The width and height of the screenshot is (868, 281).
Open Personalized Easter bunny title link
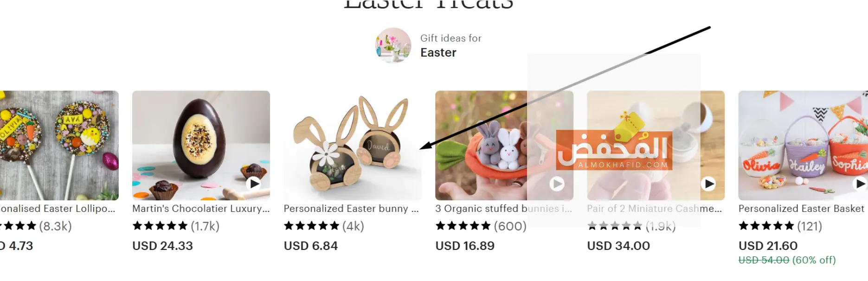click(x=351, y=209)
